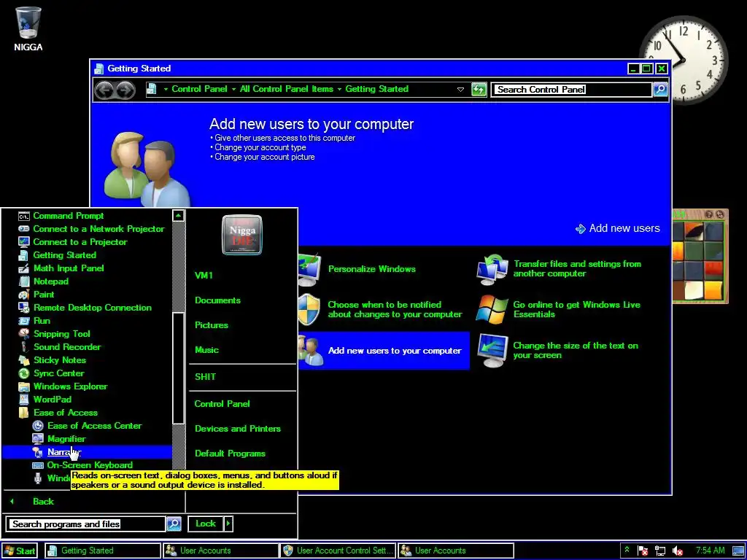747x560 pixels.
Task: Click the analog clock gadget
Action: [684, 60]
